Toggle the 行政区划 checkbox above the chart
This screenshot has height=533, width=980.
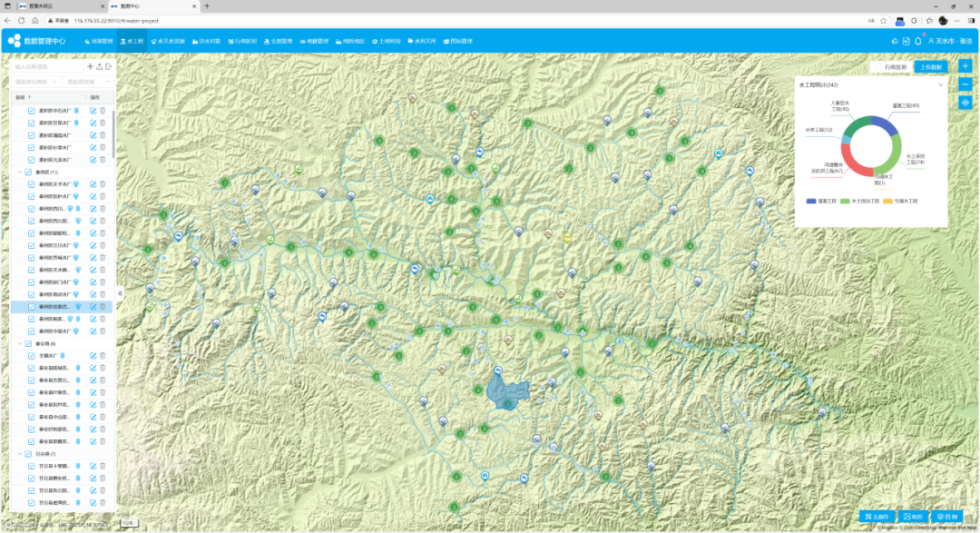coord(878,67)
